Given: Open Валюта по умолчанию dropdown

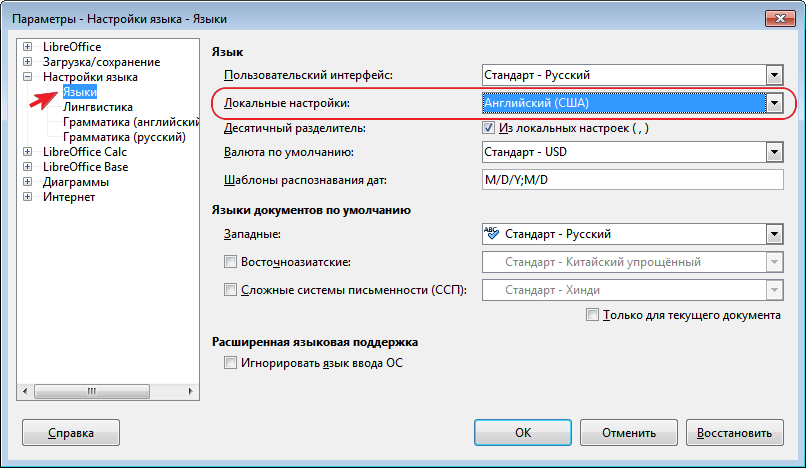Looking at the screenshot, I should tap(773, 152).
